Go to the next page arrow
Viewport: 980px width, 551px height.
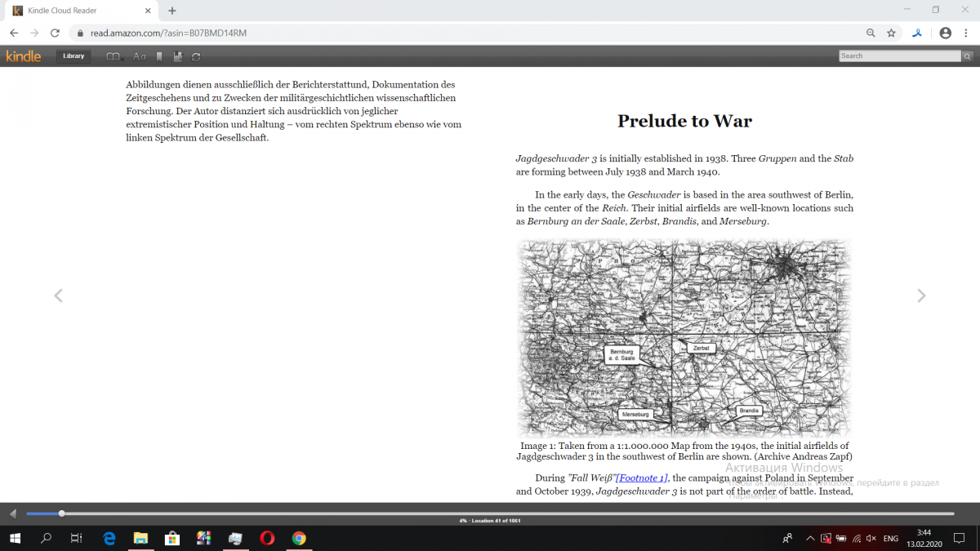coord(921,295)
